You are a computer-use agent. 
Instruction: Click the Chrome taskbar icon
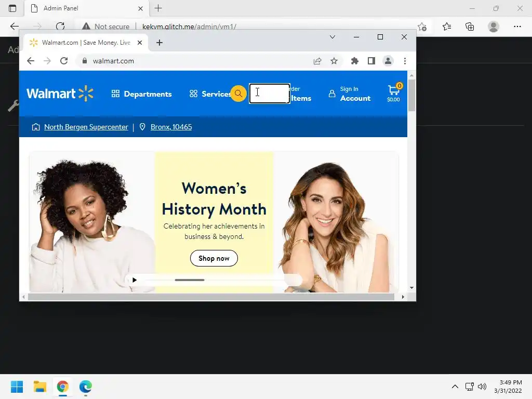pyautogui.click(x=62, y=387)
